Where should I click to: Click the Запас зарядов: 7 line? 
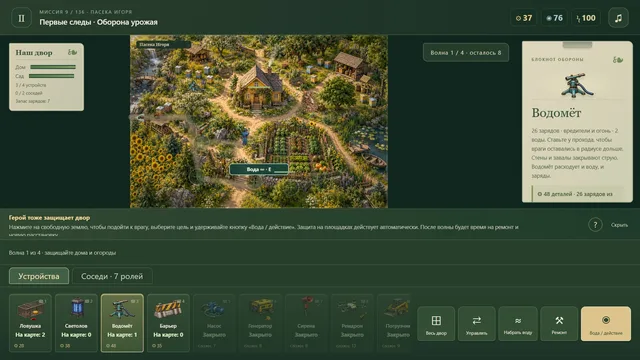pyautogui.click(x=33, y=101)
